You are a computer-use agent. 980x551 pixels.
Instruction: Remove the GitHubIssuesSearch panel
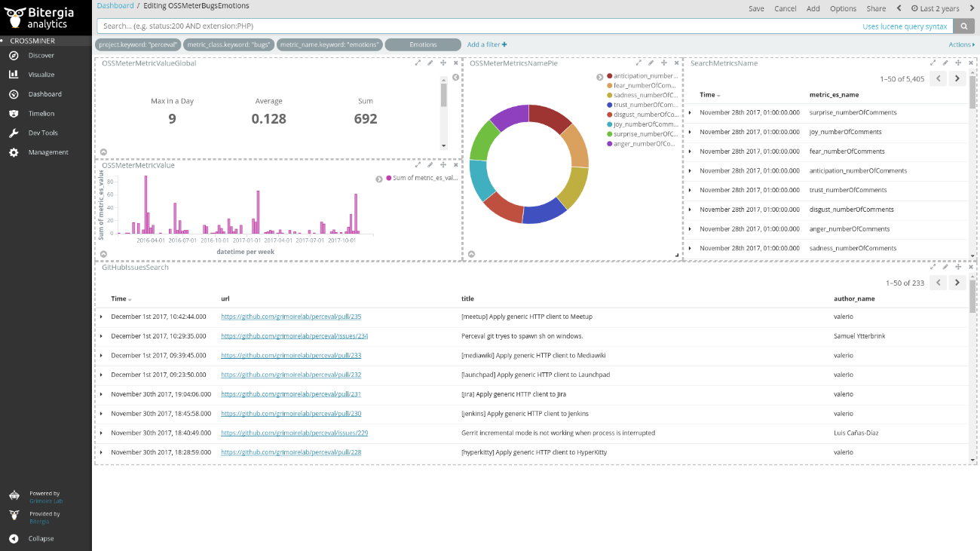[971, 266]
